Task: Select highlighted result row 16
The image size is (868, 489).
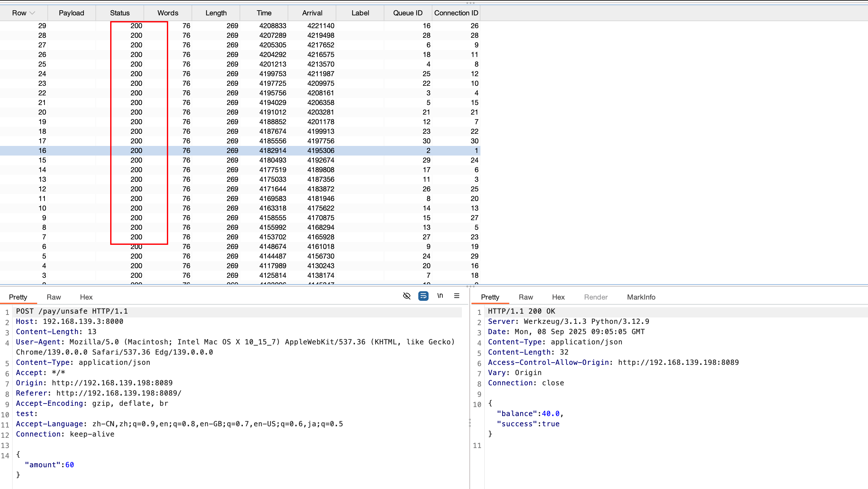Action: [x=240, y=150]
